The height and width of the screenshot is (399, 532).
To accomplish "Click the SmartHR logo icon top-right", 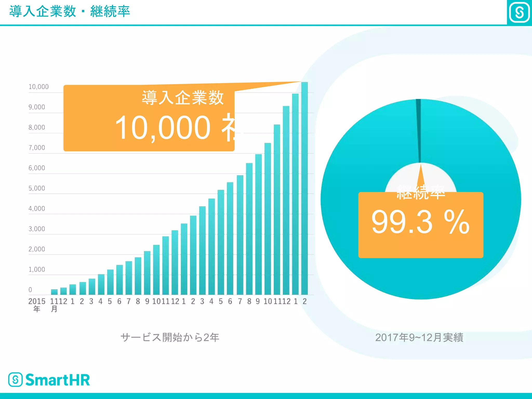I will pyautogui.click(x=519, y=12).
